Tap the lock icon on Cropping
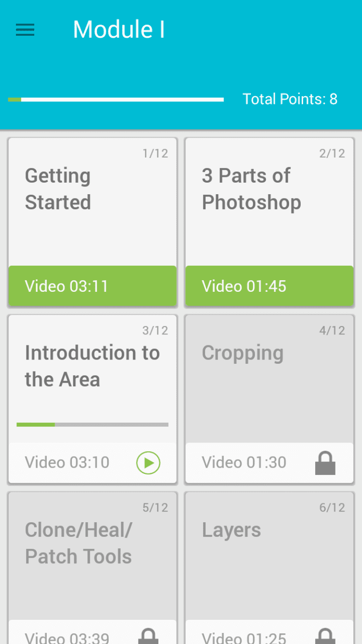 325,463
